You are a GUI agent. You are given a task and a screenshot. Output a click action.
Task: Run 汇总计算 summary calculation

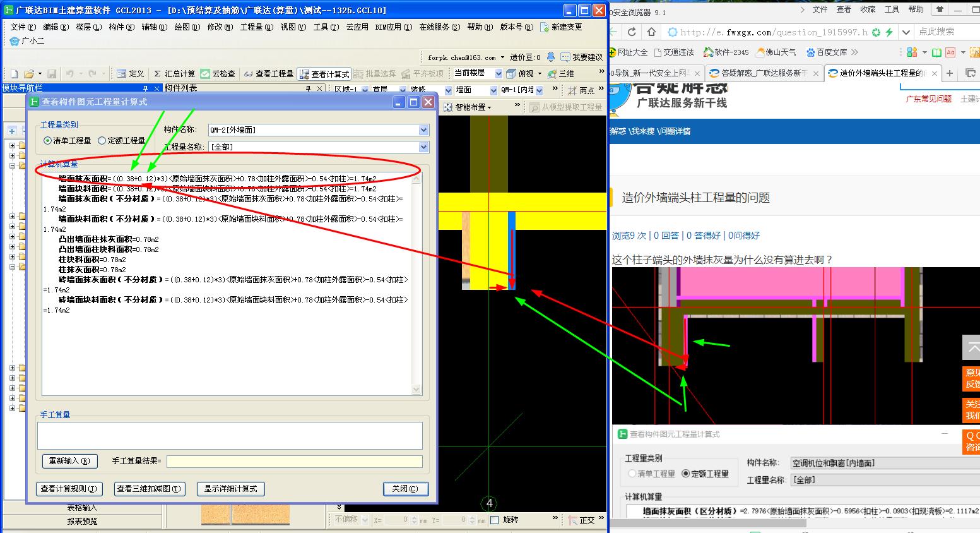click(x=174, y=74)
